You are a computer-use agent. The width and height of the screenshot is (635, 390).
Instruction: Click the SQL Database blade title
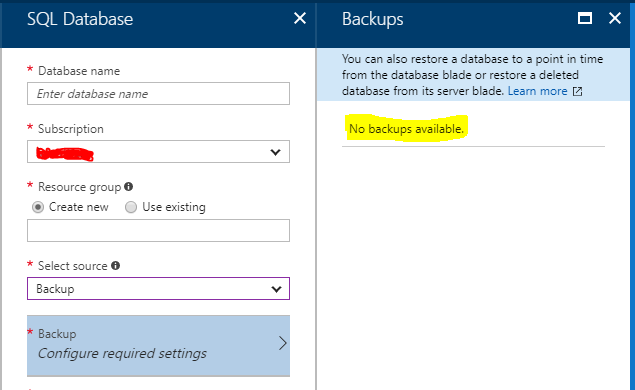80,19
